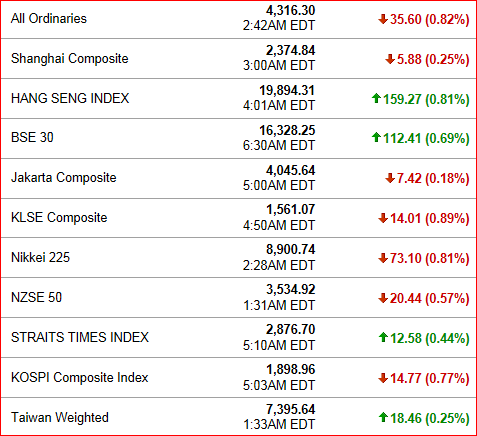The image size is (477, 436).
Task: Open the All Ordinaries index link
Action: 49,18
